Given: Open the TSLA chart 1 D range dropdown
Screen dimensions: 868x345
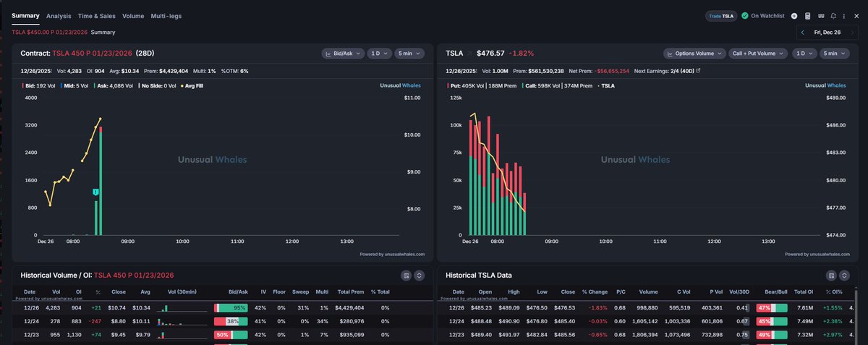Looking at the screenshot, I should (x=803, y=54).
